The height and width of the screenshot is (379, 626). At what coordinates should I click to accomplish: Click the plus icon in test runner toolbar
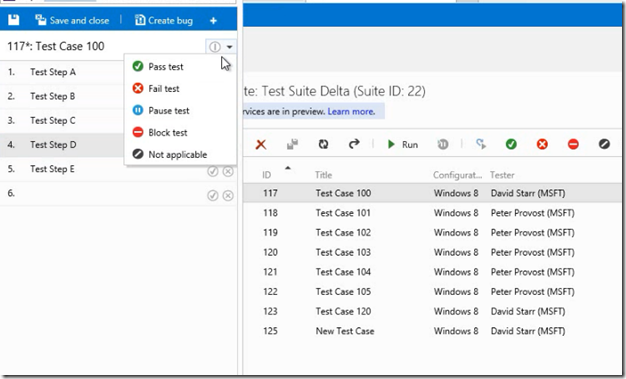point(214,20)
